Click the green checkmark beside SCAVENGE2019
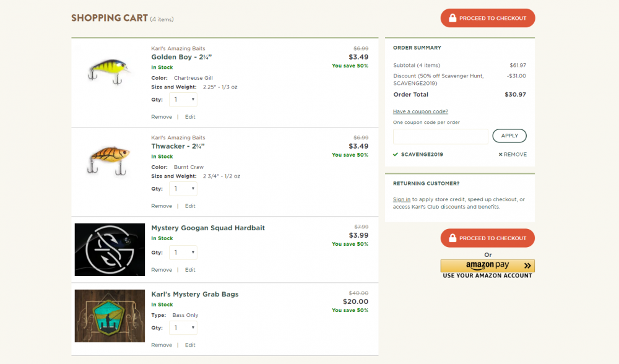This screenshot has height=364, width=619. [396, 154]
